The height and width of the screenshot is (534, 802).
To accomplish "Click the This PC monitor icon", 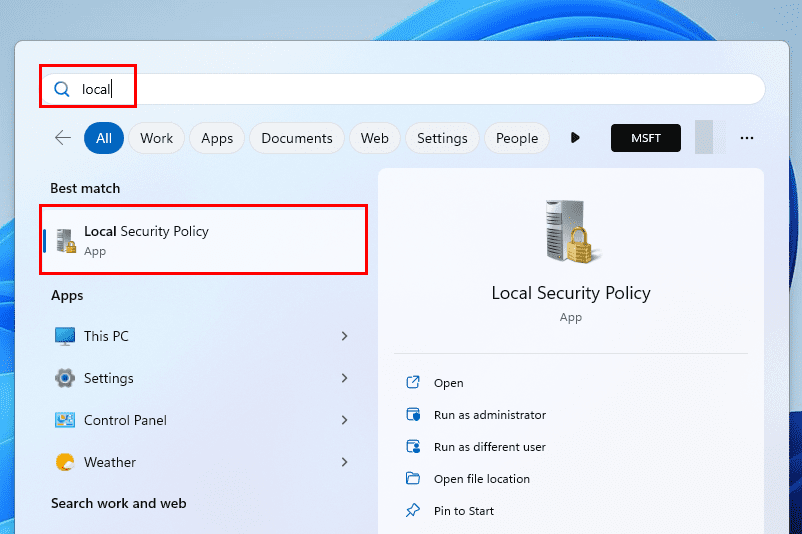I will 65,336.
